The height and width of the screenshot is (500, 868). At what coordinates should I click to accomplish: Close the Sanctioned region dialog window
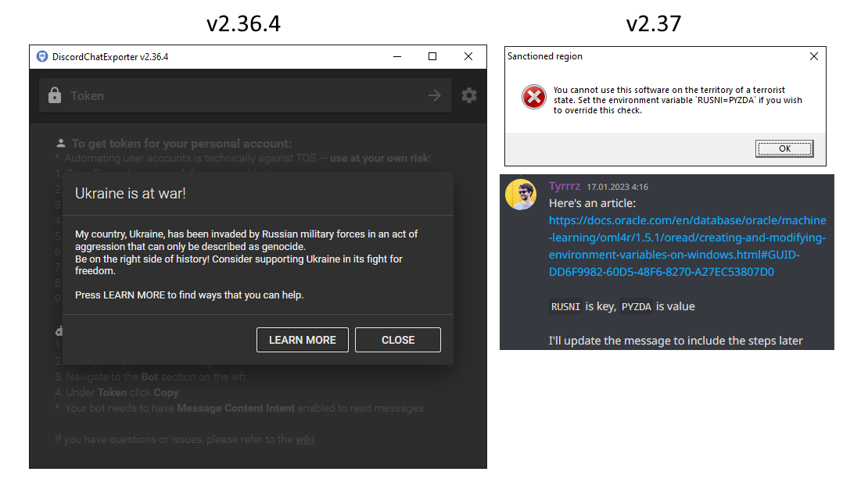click(x=814, y=56)
